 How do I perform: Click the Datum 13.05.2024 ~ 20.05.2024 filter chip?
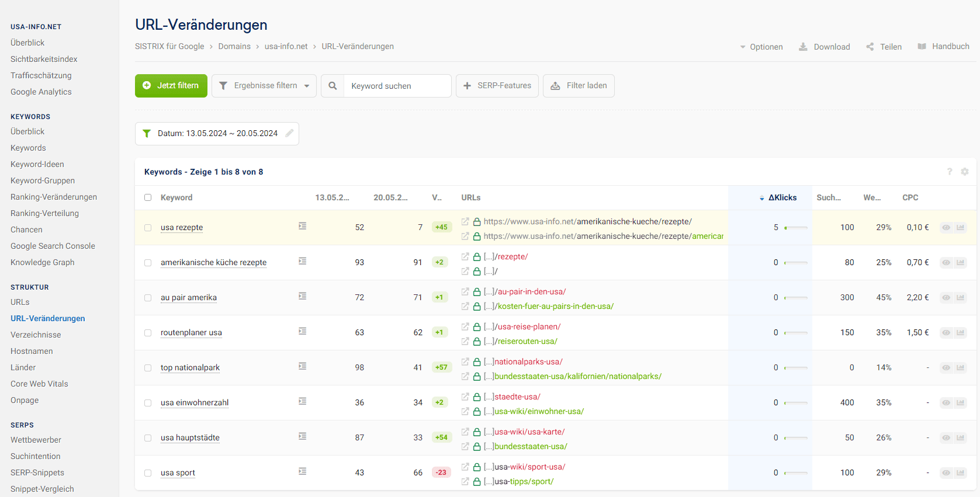pyautogui.click(x=217, y=134)
